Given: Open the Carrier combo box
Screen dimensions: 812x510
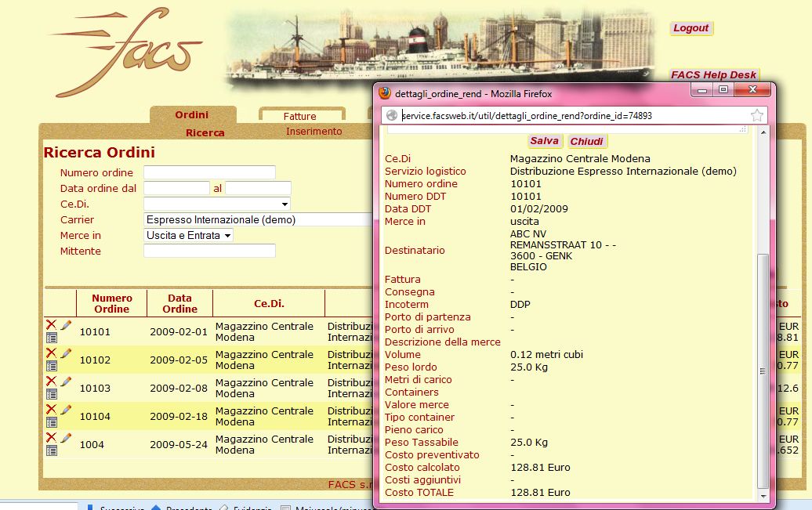Looking at the screenshot, I should pos(257,219).
